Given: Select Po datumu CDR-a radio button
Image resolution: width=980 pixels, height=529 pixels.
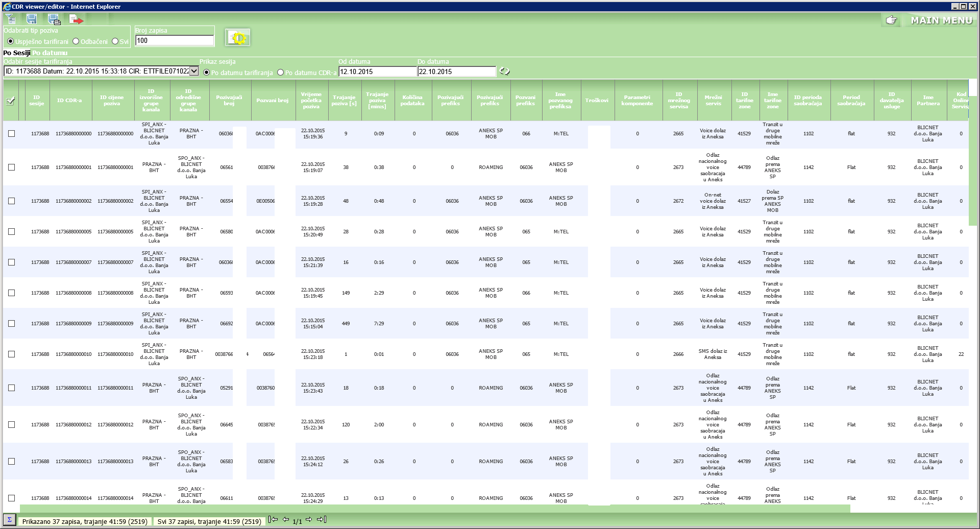Looking at the screenshot, I should point(280,73).
